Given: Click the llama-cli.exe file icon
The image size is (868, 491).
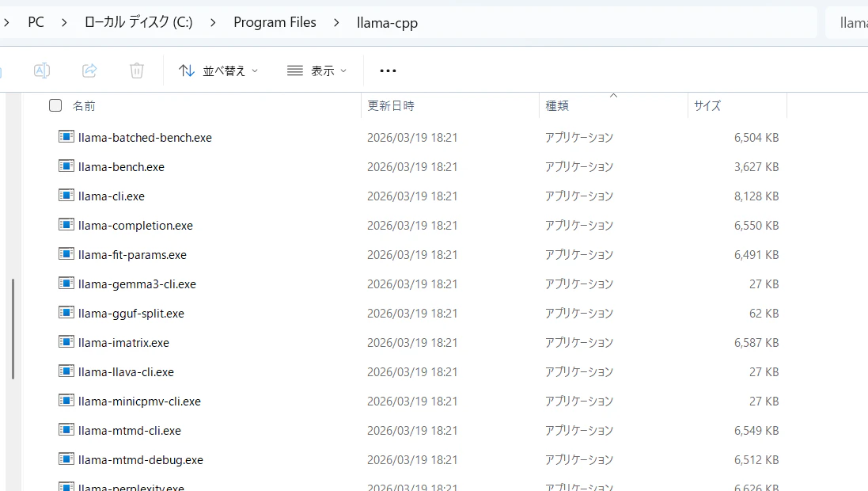Looking at the screenshot, I should pyautogui.click(x=66, y=195).
